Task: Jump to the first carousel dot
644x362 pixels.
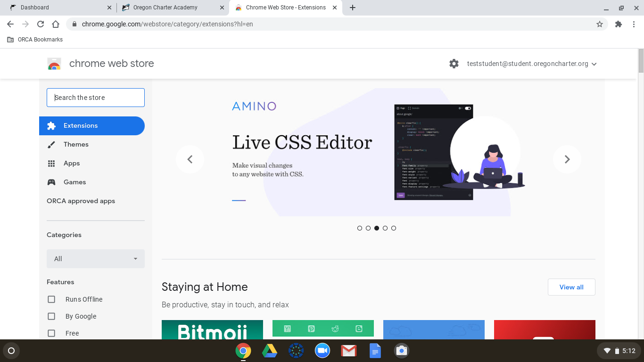Action: tap(360, 228)
